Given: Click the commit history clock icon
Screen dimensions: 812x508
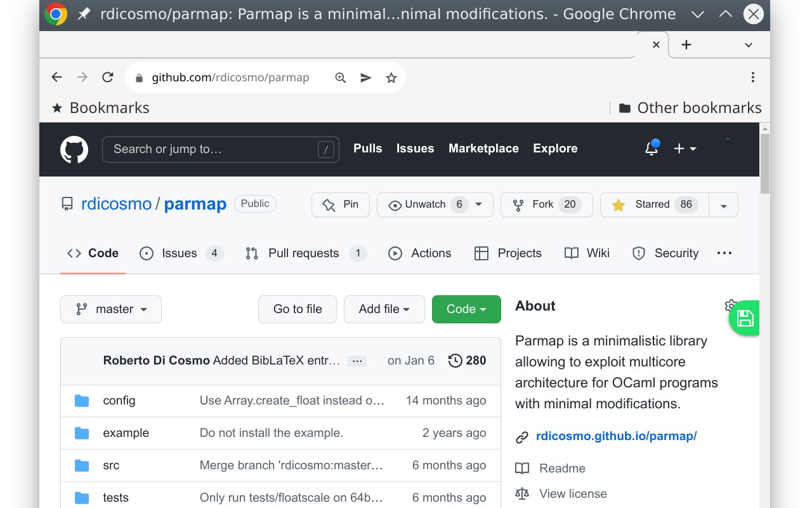Looking at the screenshot, I should click(x=455, y=361).
